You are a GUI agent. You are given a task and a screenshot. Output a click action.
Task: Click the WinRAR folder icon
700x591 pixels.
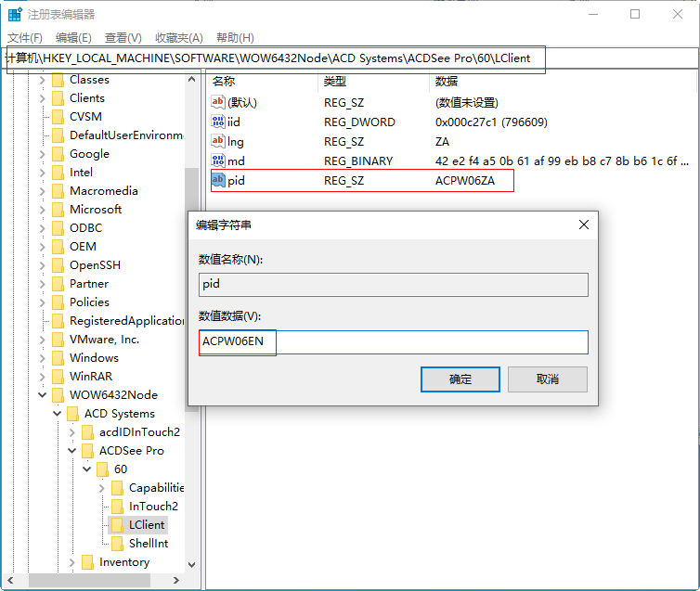[x=58, y=377]
